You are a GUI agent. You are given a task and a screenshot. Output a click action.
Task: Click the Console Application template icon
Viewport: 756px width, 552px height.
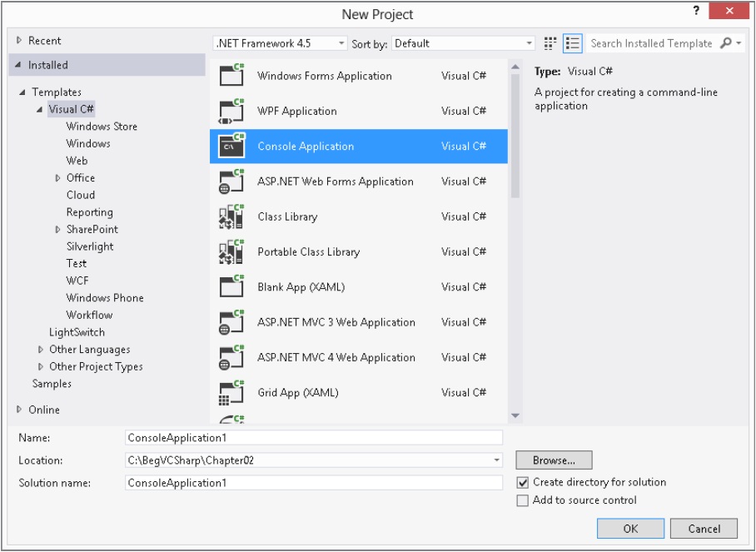point(232,146)
